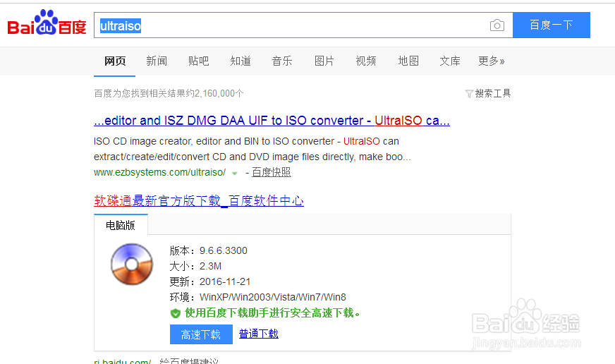Click the environment text WinXP/Win2003/Vista/Win7/Win8
This screenshot has width=615, height=364.
[x=273, y=297]
